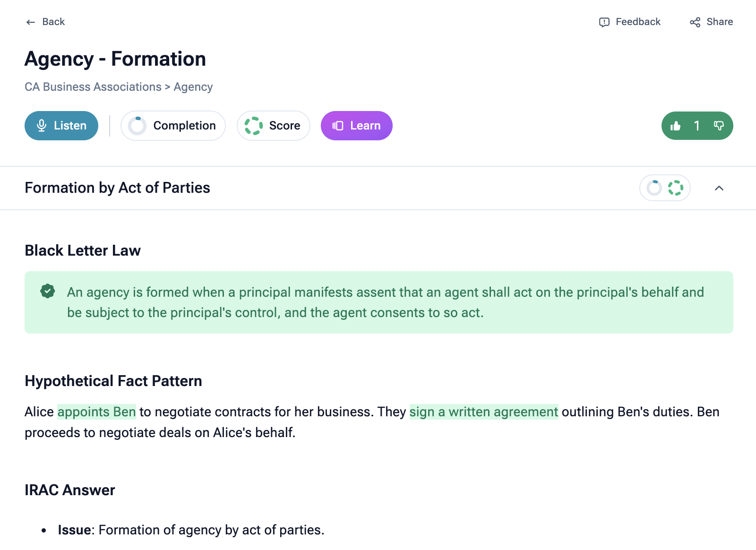Image resolution: width=756 pixels, height=550 pixels.
Task: Click the highlighted "sign a written agreement" text
Action: [x=483, y=412]
